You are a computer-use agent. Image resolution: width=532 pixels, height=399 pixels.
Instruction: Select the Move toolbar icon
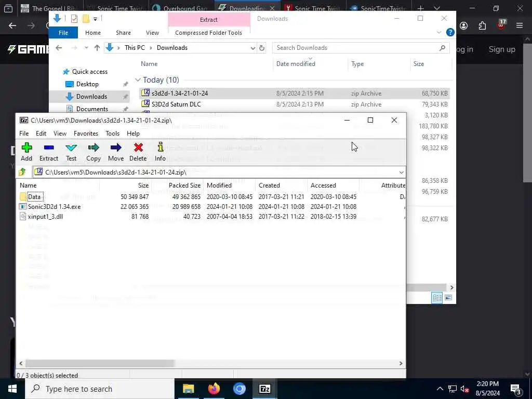(x=116, y=152)
